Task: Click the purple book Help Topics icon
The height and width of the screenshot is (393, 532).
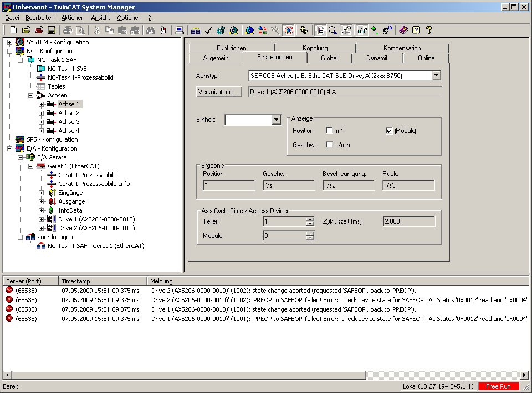Action: (x=403, y=30)
